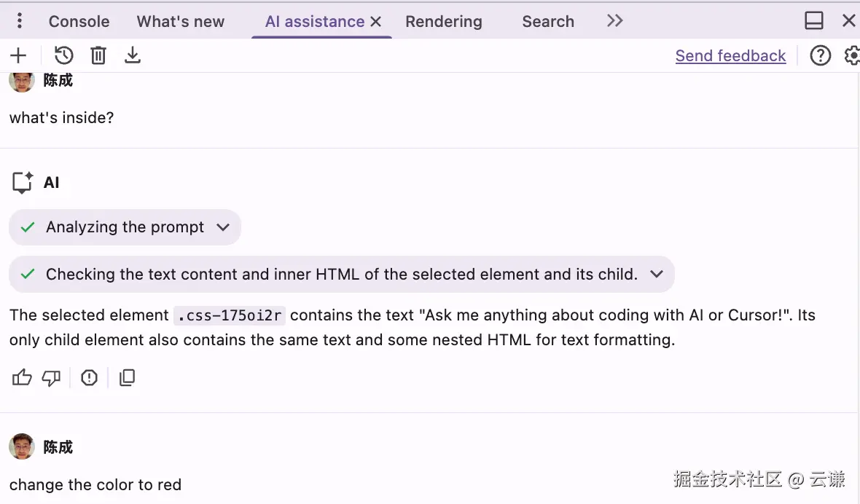Open the help question mark icon
This screenshot has height=504, width=860.
tap(821, 55)
